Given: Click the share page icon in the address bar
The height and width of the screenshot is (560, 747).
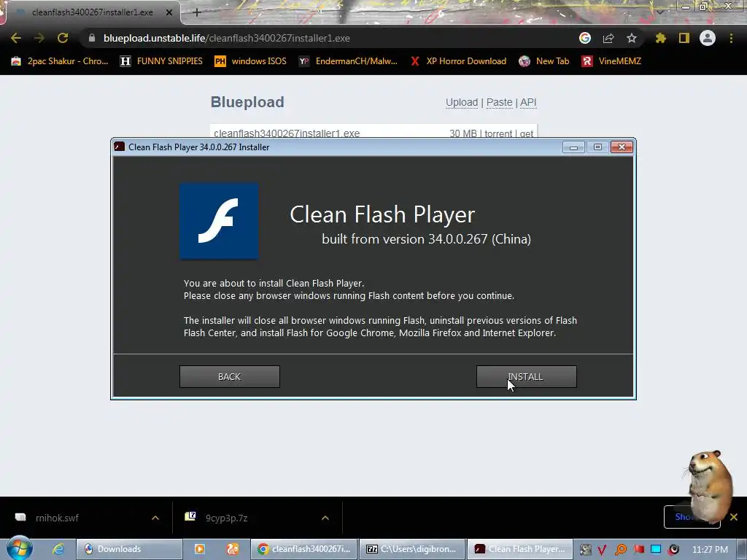Looking at the screenshot, I should 608,38.
